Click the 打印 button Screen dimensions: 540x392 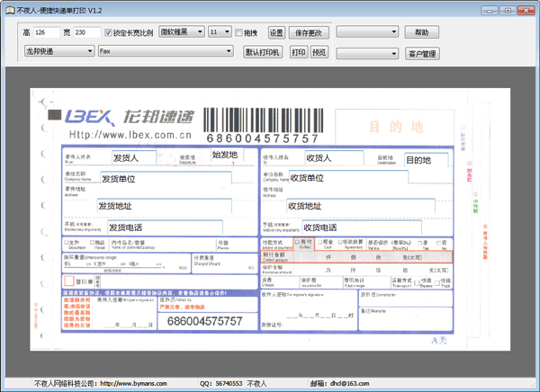point(299,52)
